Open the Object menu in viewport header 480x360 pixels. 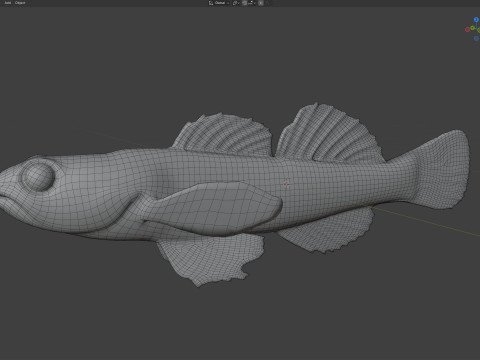20,3
